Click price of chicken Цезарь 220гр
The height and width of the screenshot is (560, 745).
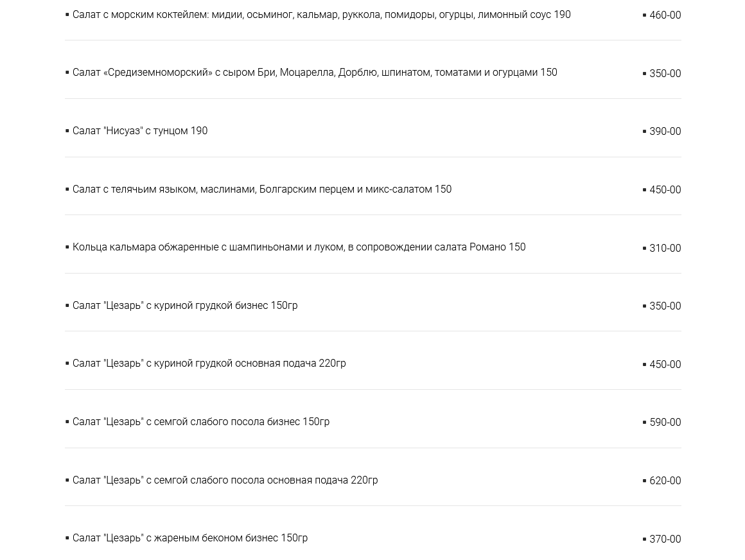(x=665, y=365)
